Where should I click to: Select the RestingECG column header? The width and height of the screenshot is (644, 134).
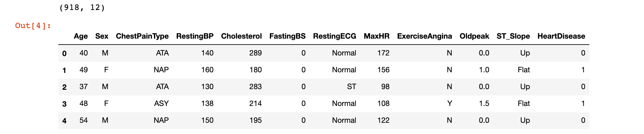[334, 36]
